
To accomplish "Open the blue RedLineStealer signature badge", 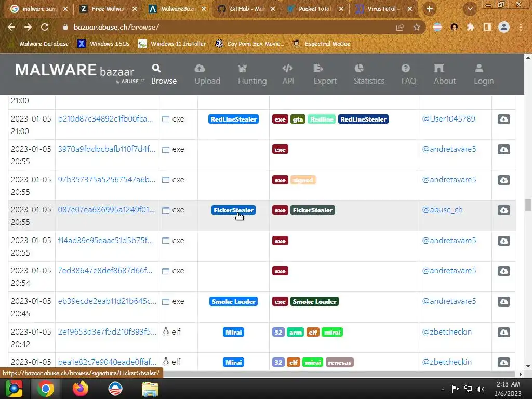I will click(233, 119).
